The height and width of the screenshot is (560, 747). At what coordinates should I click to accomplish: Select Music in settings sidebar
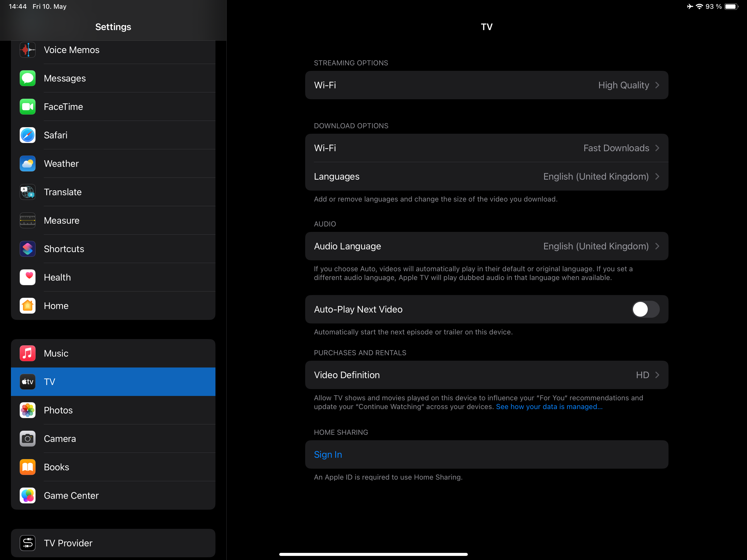pos(113,353)
